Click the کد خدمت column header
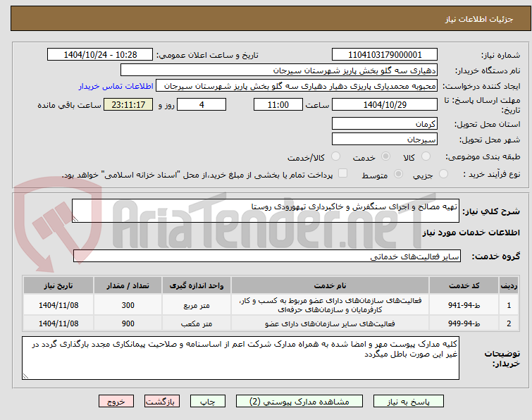Image resolution: width=532 pixels, height=420 pixels. 464,285
